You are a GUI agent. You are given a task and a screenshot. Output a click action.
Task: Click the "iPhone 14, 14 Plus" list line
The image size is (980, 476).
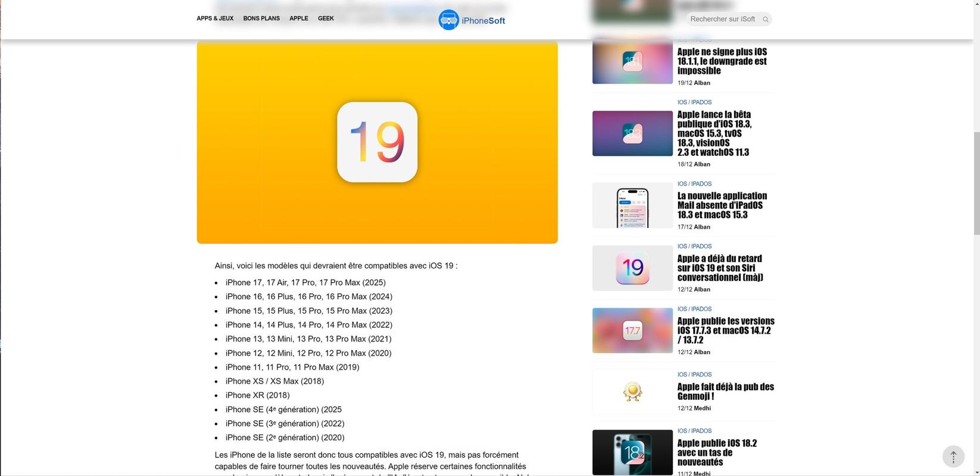309,325
